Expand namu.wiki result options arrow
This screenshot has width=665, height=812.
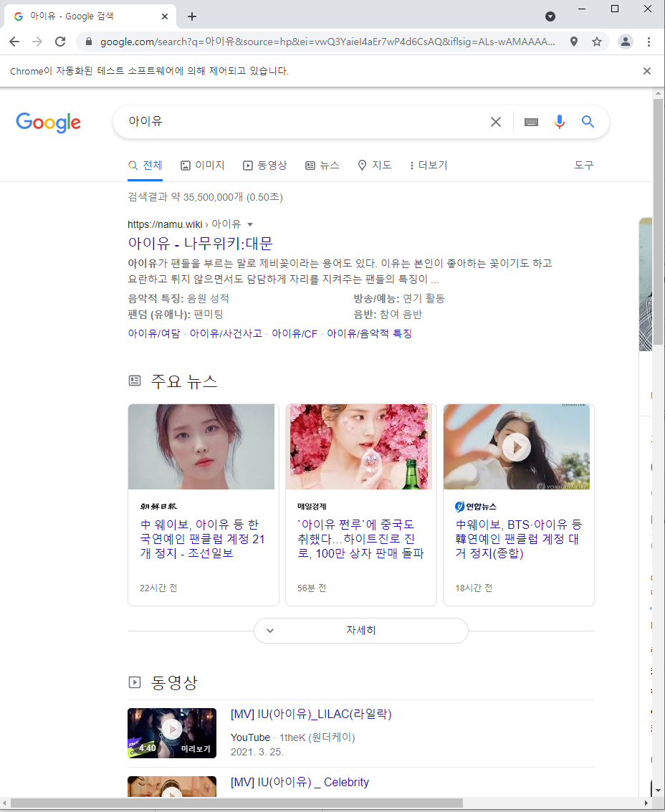click(x=250, y=224)
